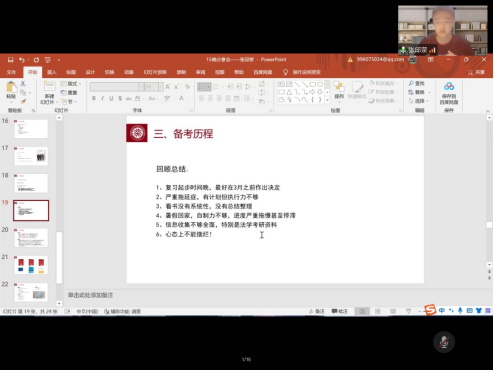494x371 pixels.
Task: Toggle Bold formatting
Action: tap(94, 98)
